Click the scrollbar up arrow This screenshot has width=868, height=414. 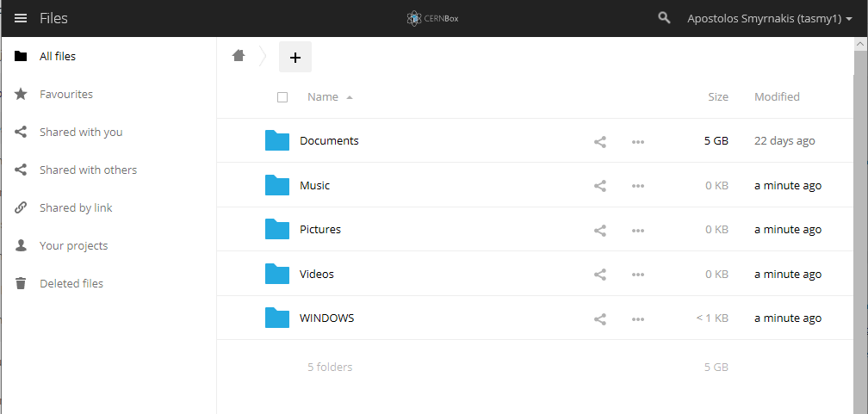point(861,44)
